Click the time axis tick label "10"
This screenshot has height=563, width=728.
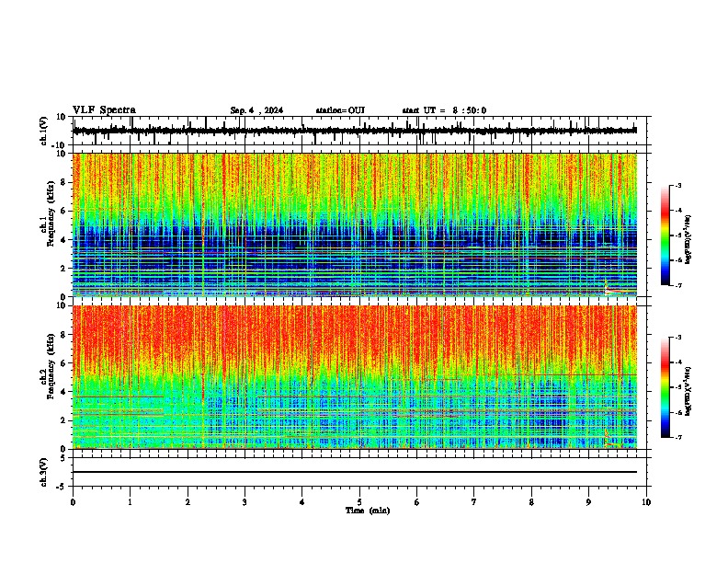point(646,502)
